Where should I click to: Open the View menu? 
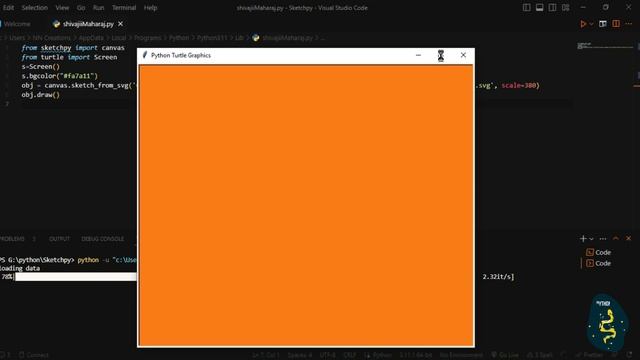click(62, 8)
